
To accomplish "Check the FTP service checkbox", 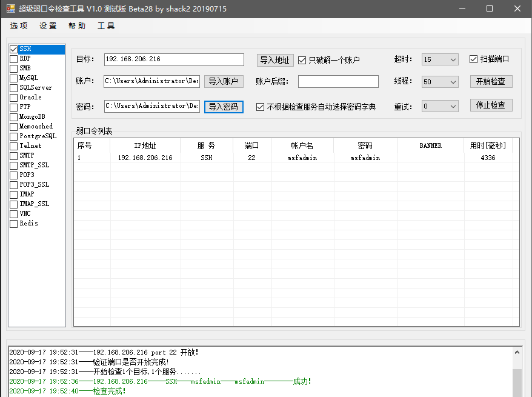I will pyautogui.click(x=13, y=107).
